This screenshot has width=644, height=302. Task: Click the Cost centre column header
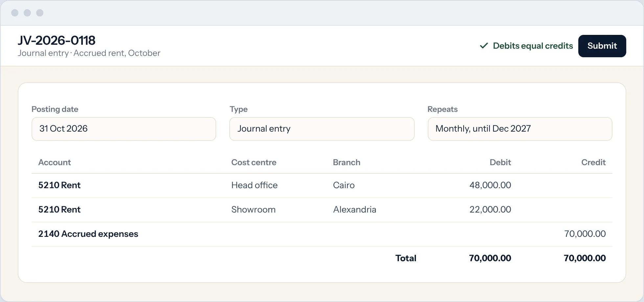click(x=254, y=163)
